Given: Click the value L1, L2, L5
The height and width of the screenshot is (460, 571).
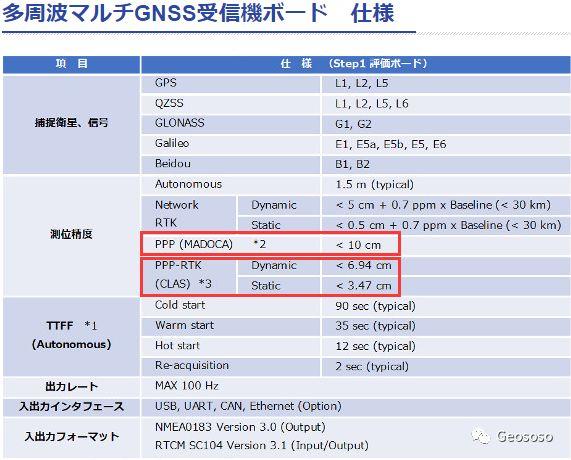Looking at the screenshot, I should coord(362,83).
